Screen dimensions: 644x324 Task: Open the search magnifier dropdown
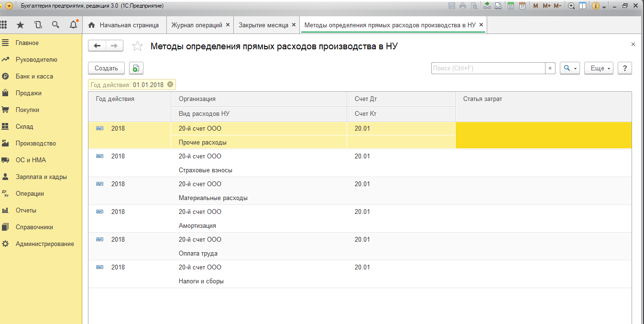pos(569,68)
